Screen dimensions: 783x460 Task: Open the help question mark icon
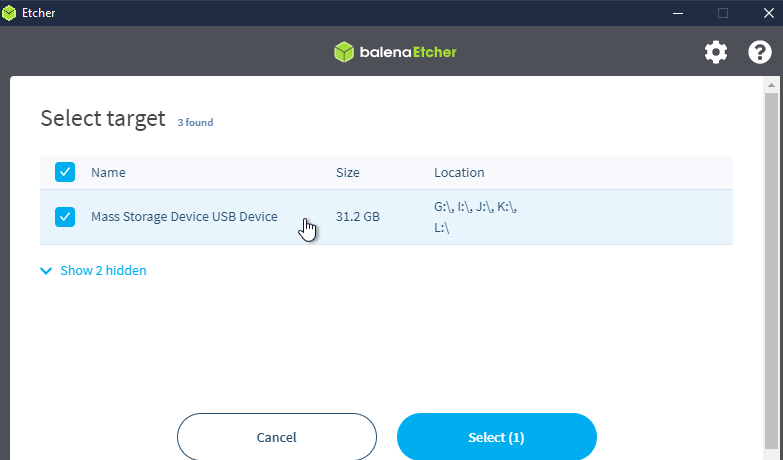[x=760, y=52]
